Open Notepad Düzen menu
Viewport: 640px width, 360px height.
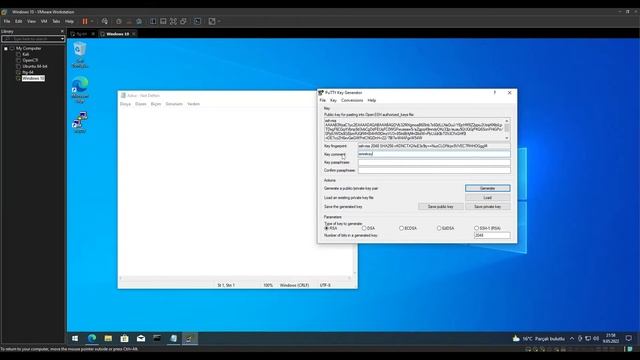pos(141,104)
